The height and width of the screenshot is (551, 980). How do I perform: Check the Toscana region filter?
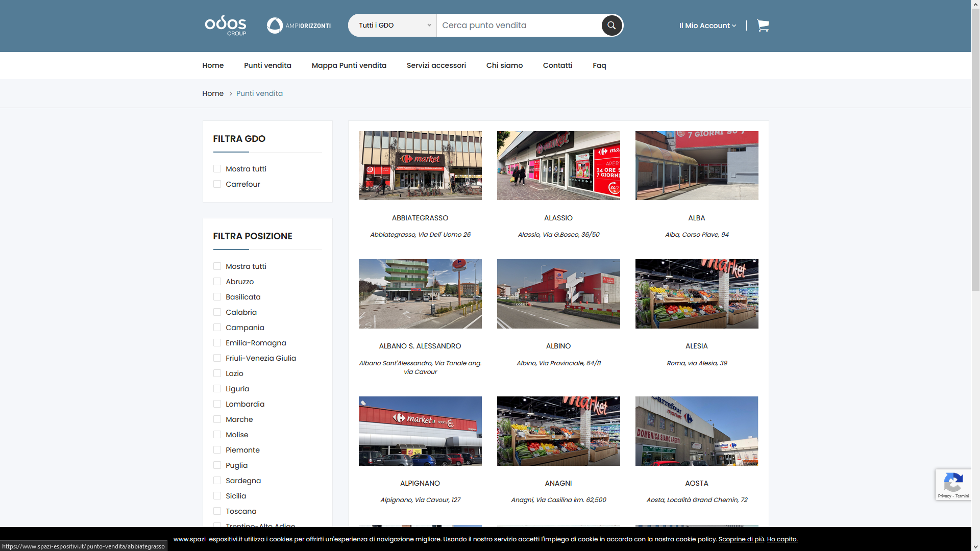click(217, 511)
